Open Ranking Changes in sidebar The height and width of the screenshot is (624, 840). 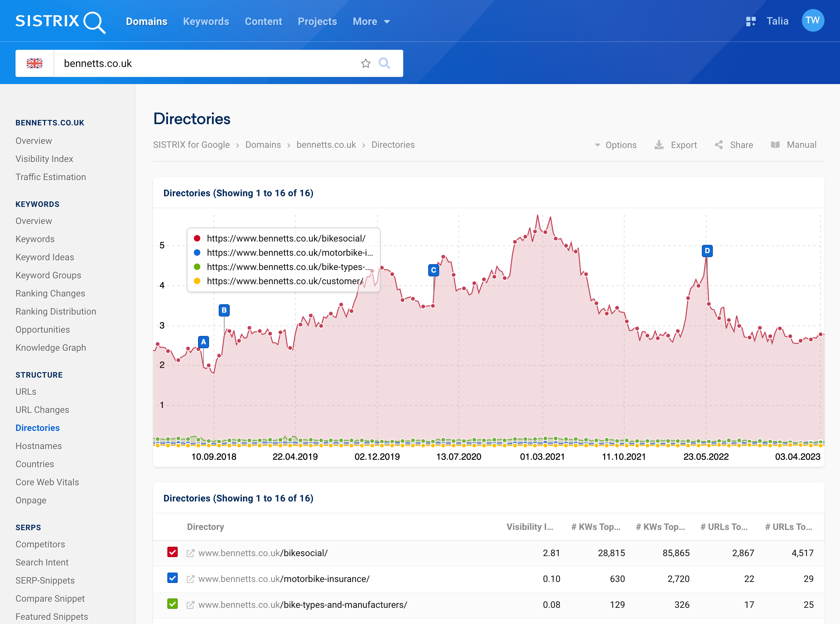tap(50, 294)
